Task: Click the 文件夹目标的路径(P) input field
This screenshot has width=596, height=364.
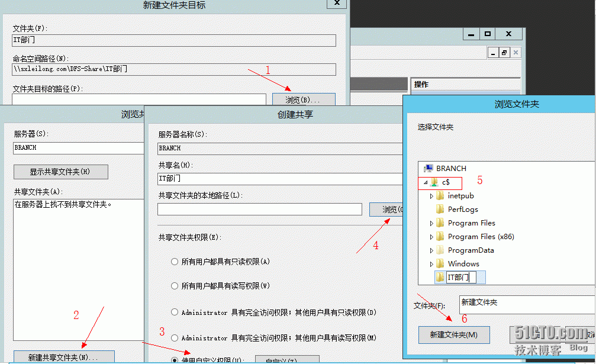Action: [x=139, y=99]
